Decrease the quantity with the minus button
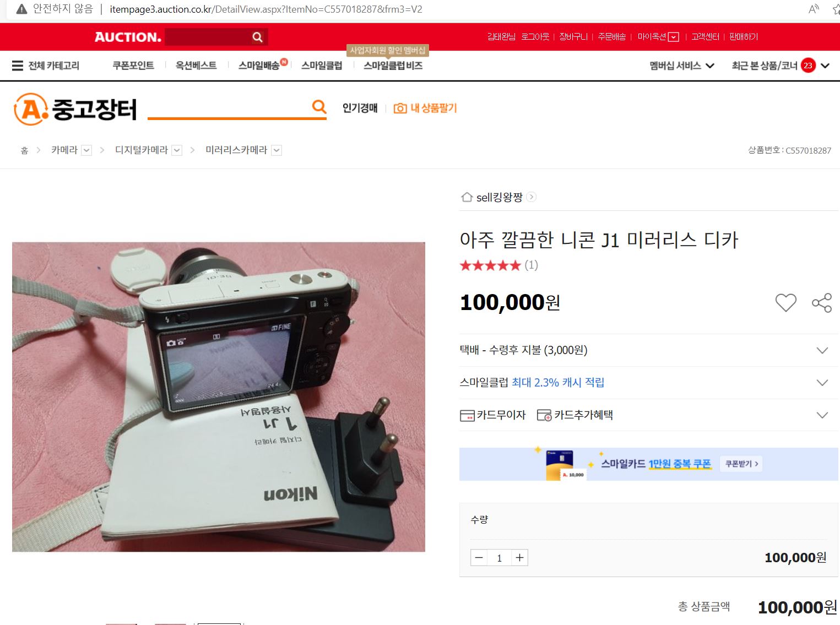The image size is (840, 625). [479, 558]
